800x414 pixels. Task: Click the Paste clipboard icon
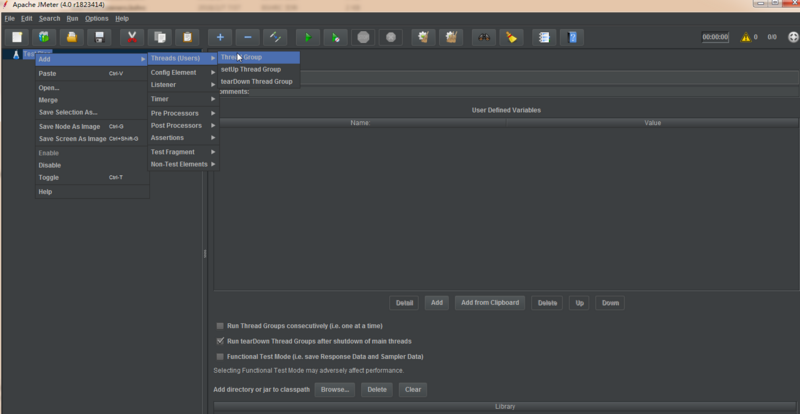pyautogui.click(x=187, y=37)
